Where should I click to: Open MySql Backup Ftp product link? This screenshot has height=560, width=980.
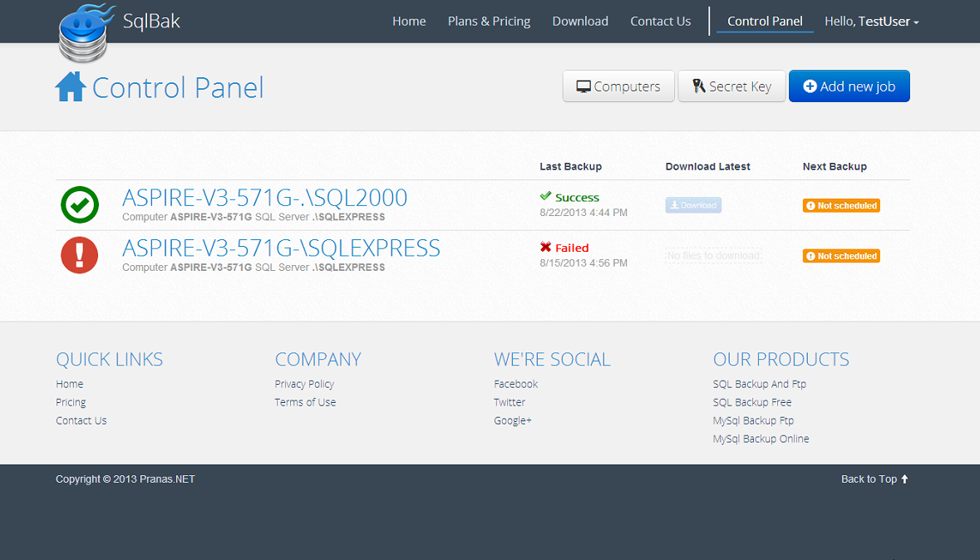[x=753, y=420]
